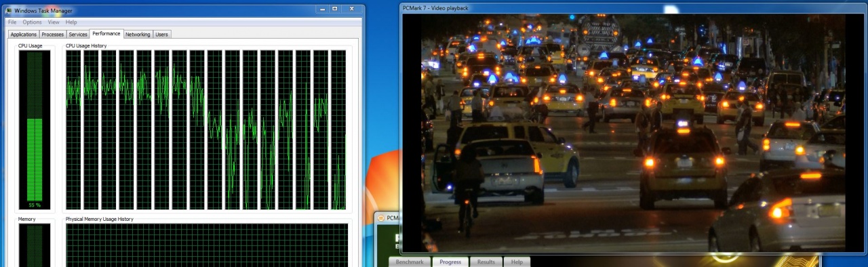Open the File menu in Task Manager
This screenshot has height=267, width=868.
pyautogui.click(x=12, y=22)
